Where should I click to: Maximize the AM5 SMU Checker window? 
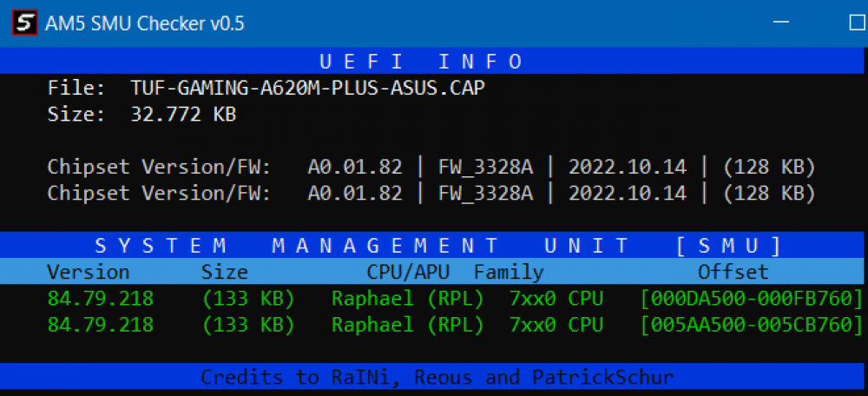click(x=858, y=23)
